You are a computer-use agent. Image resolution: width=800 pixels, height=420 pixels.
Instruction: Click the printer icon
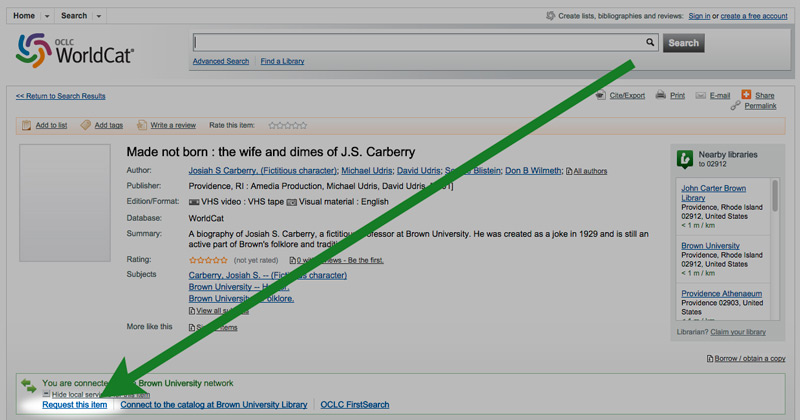click(661, 95)
